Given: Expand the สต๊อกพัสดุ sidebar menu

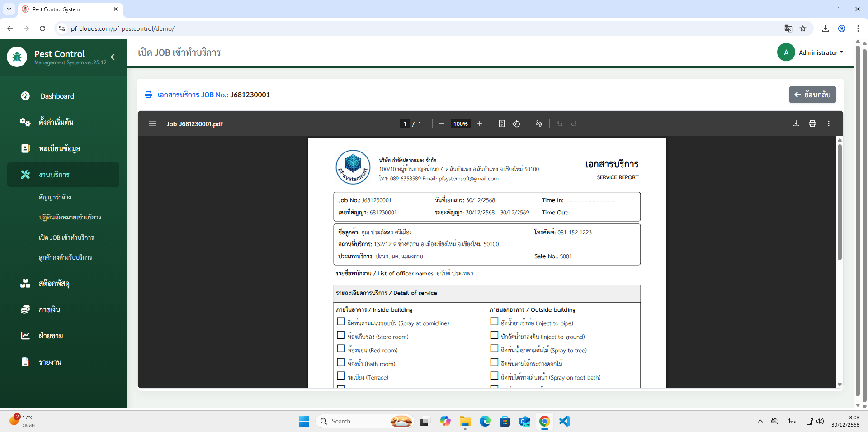Looking at the screenshot, I should click(x=54, y=284).
